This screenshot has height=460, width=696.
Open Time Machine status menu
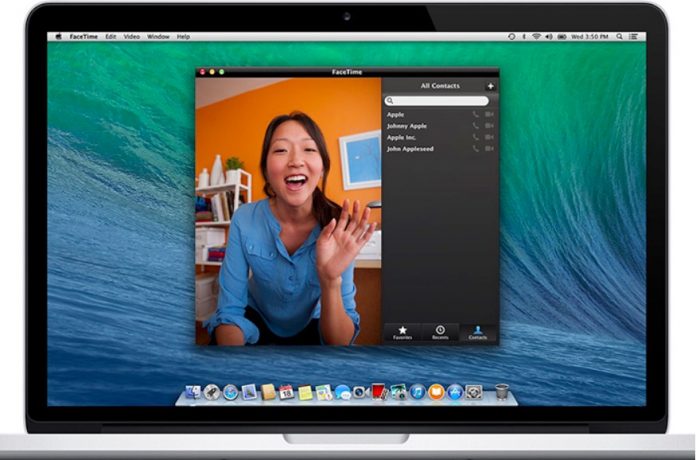(511, 37)
